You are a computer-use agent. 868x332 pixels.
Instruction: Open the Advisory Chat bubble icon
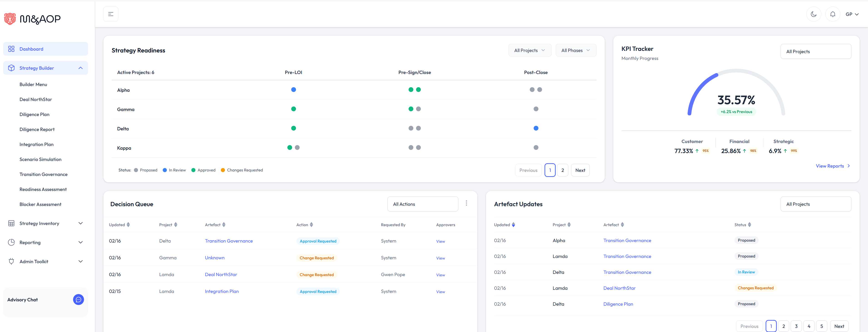[79, 299]
